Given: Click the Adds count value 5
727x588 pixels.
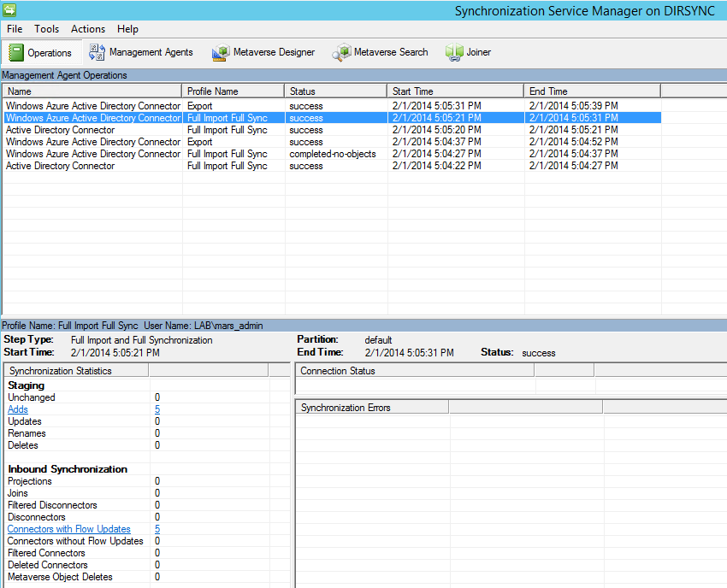Looking at the screenshot, I should coord(157,409).
